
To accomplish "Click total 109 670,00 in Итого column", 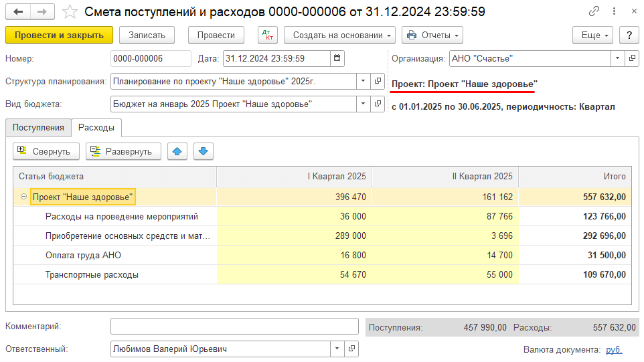I will coord(575,274).
